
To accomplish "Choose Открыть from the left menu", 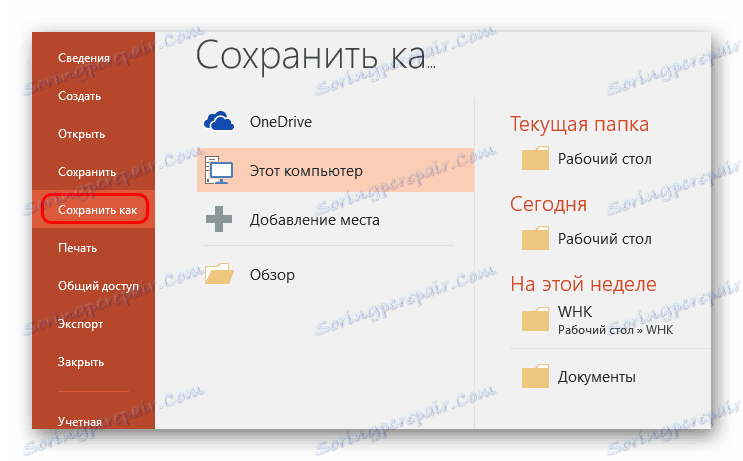I will pyautogui.click(x=82, y=134).
